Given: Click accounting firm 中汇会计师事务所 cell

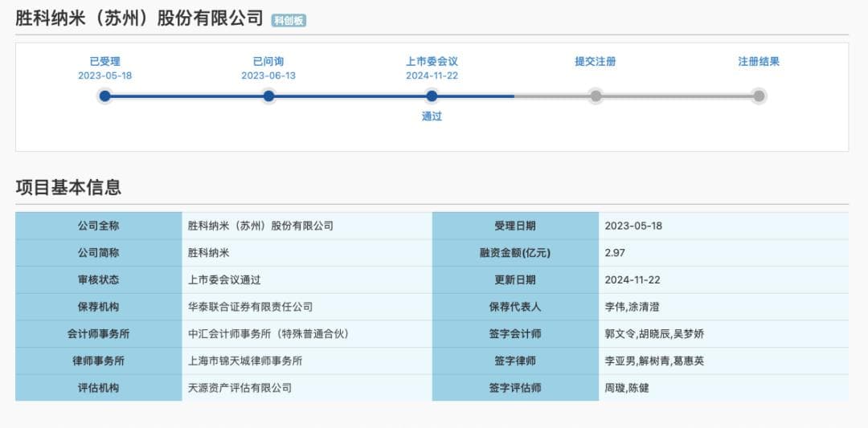Looking at the screenshot, I should coord(268,334).
